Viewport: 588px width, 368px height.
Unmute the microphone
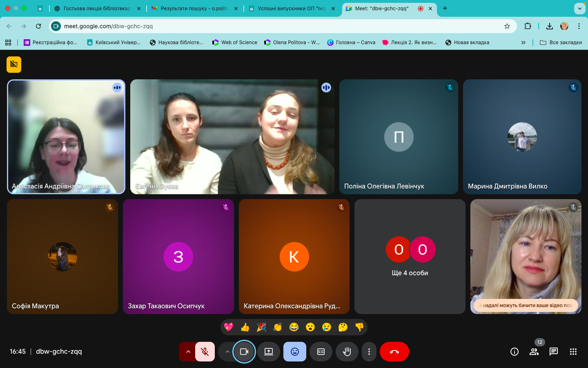[x=205, y=352]
